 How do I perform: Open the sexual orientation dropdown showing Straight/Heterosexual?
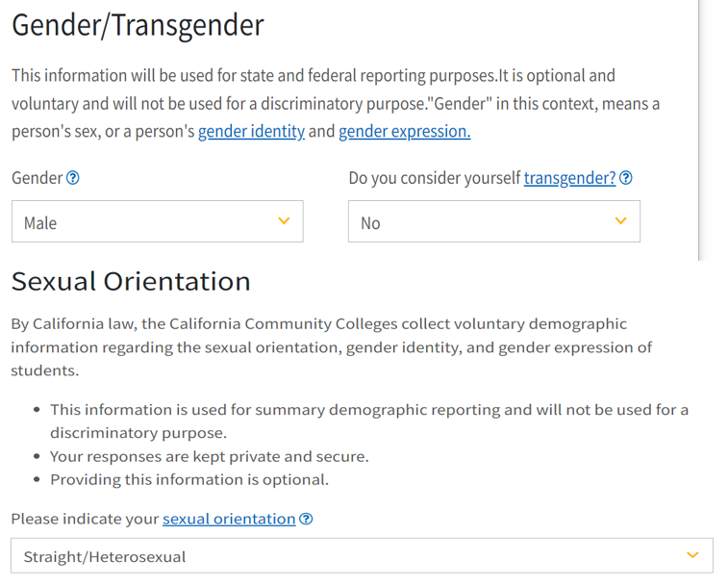click(363, 555)
